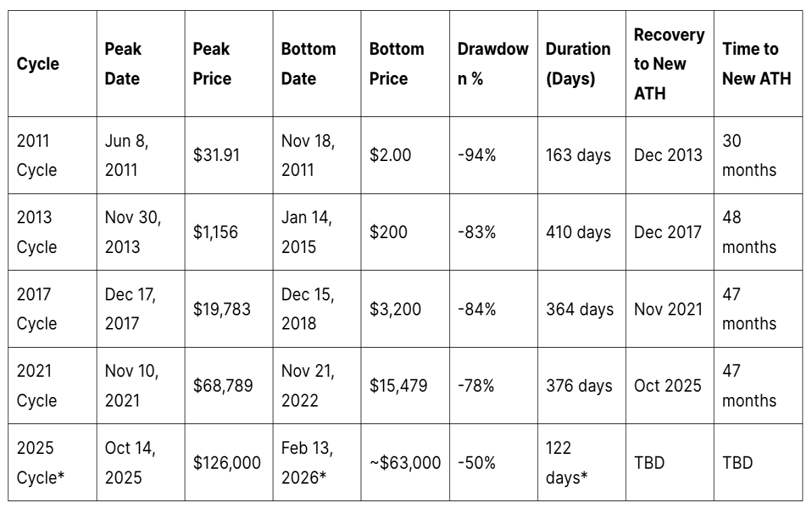
Task: Select the Peak Date column header
Action: coord(122,64)
